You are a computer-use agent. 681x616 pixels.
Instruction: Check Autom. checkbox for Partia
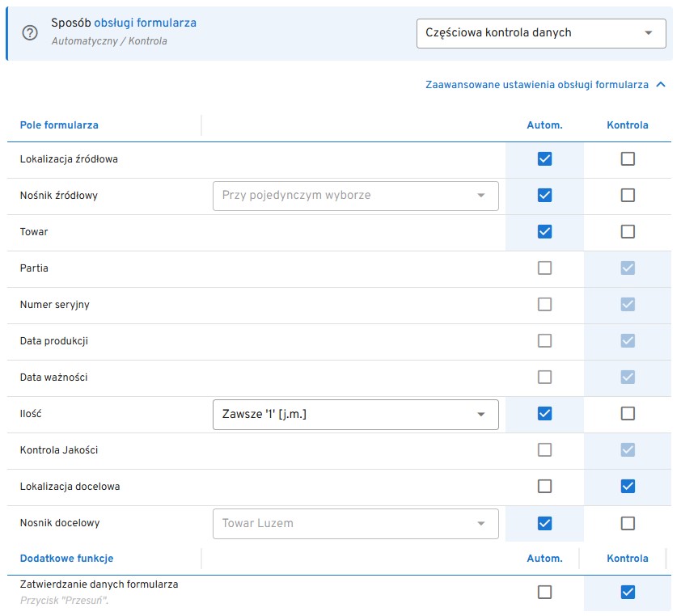point(544,268)
